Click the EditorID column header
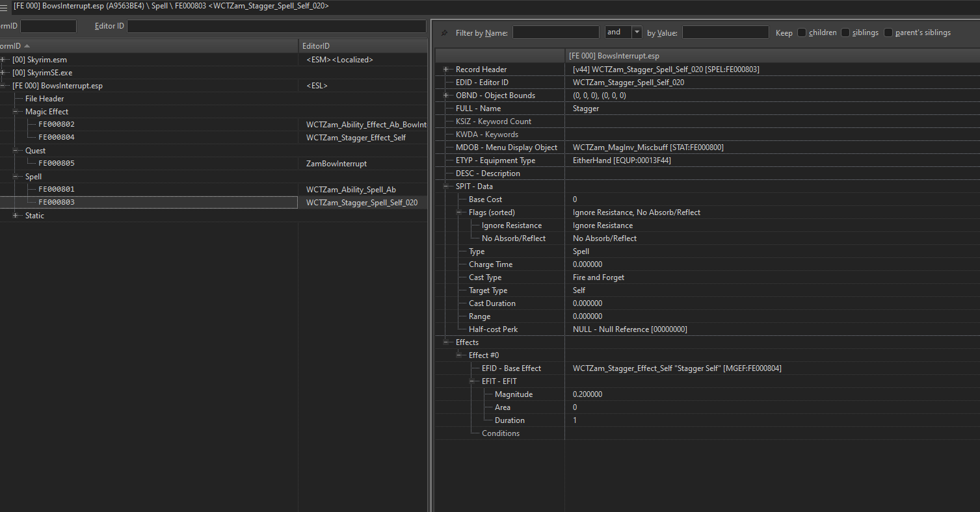 [x=363, y=46]
